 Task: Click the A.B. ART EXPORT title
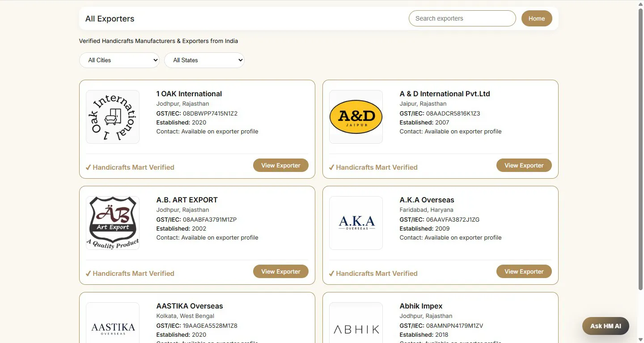(187, 200)
